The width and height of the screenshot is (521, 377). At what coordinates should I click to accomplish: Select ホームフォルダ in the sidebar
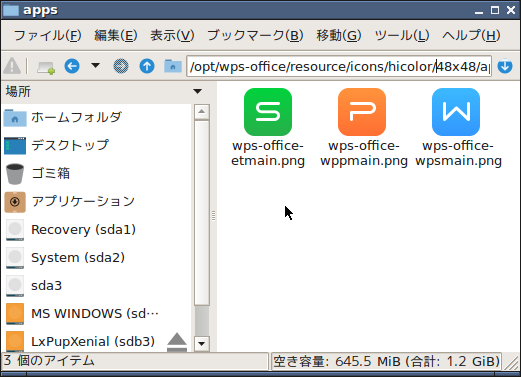click(97, 117)
